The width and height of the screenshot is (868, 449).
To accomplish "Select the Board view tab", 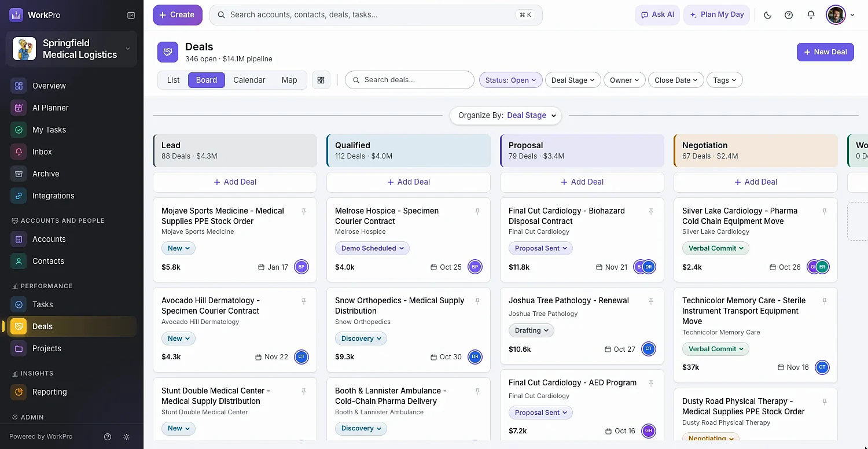I will point(207,80).
